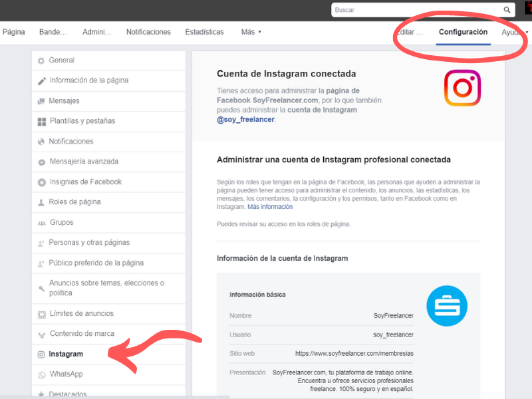Screen dimensions: 532x399
Task: Click the @soy_freelancer account link
Action: coord(245,120)
